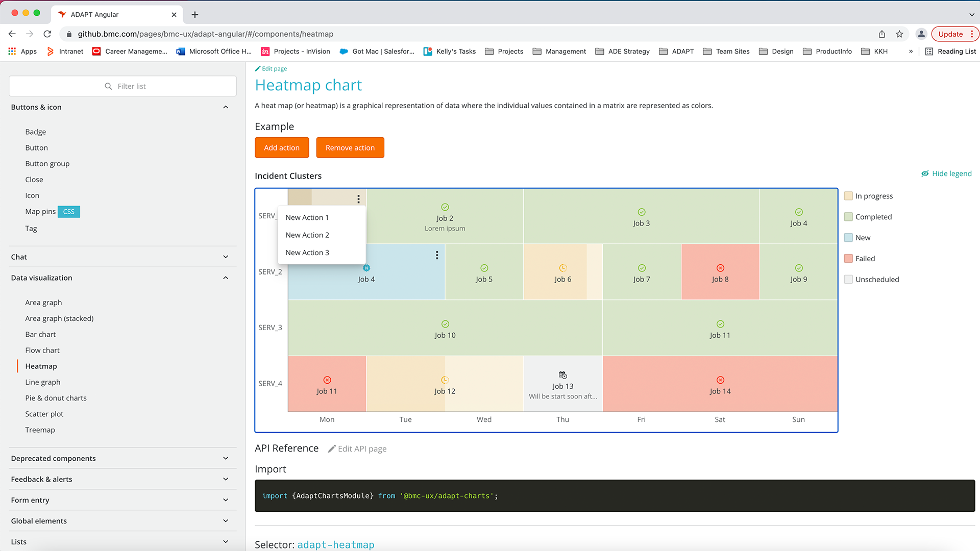980x551 pixels.
Task: Toggle the Unscheduled legend entry
Action: pos(876,280)
